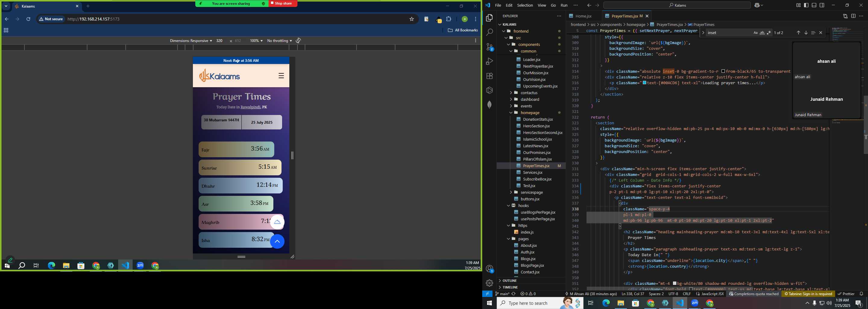The width and height of the screenshot is (868, 309).
Task: Open View menu in VS Code
Action: point(542,5)
